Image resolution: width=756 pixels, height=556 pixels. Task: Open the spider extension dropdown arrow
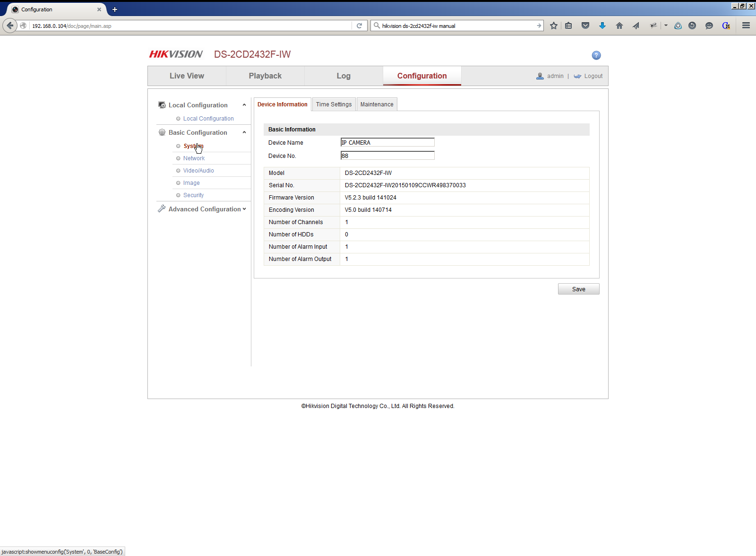click(x=666, y=26)
